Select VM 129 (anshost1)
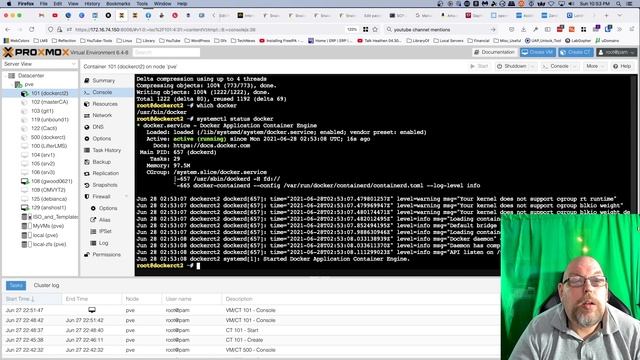The width and height of the screenshot is (640, 360). [48, 207]
